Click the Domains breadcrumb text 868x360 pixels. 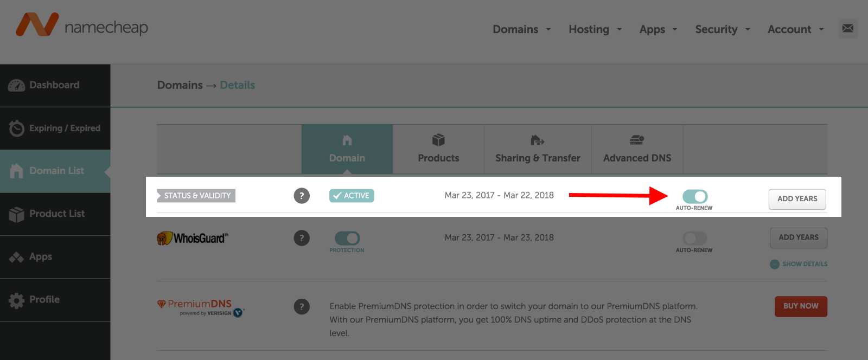click(x=180, y=85)
